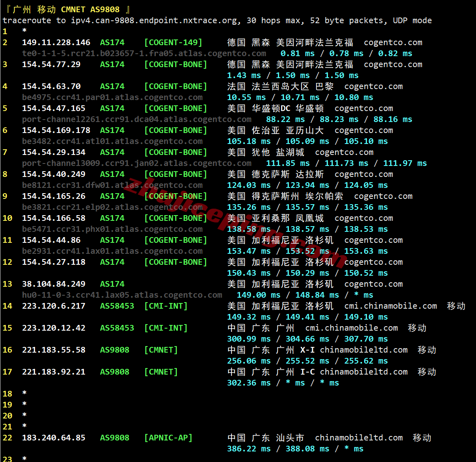Click hostname be3821.ccr21.elp02.atlas.cogentco.com
This screenshot has width=476, height=462.
[112, 207]
